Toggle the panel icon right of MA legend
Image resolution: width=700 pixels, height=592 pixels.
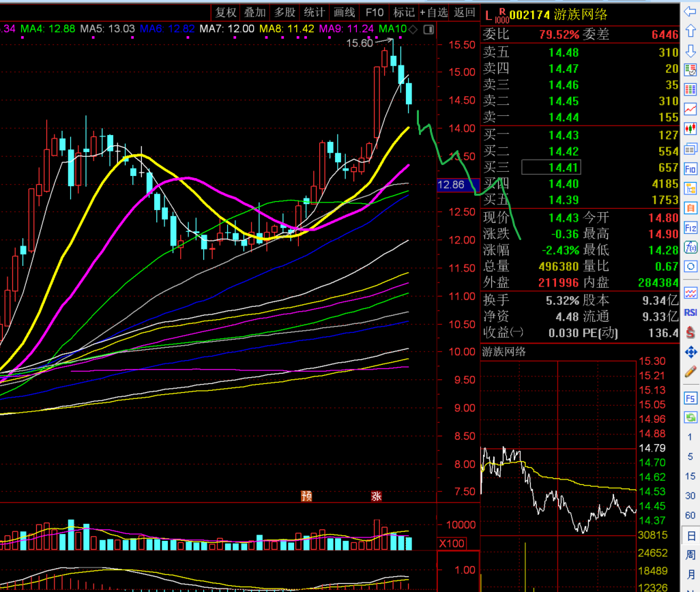(428, 29)
